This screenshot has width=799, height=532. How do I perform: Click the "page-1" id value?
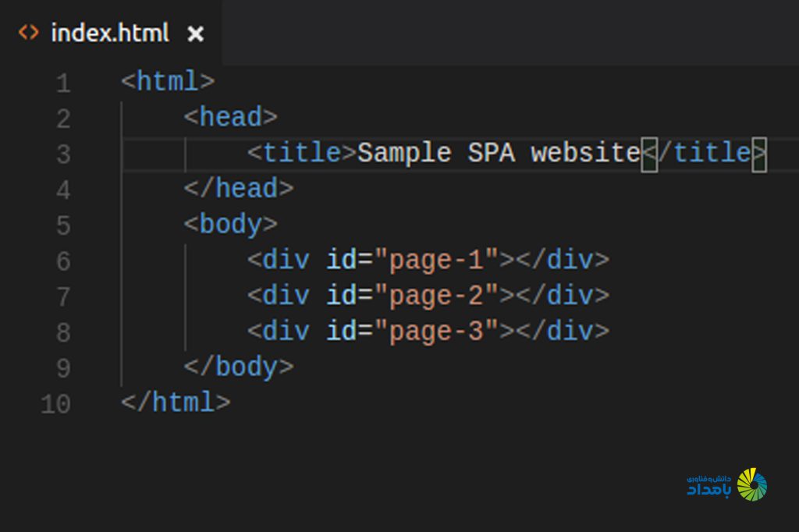coord(436,261)
